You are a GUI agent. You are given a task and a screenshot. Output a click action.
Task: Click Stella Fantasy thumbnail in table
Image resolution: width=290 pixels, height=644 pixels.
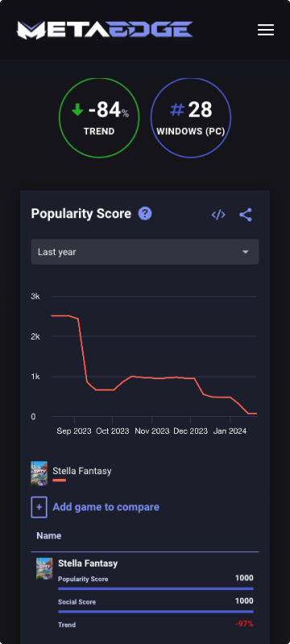(x=44, y=568)
